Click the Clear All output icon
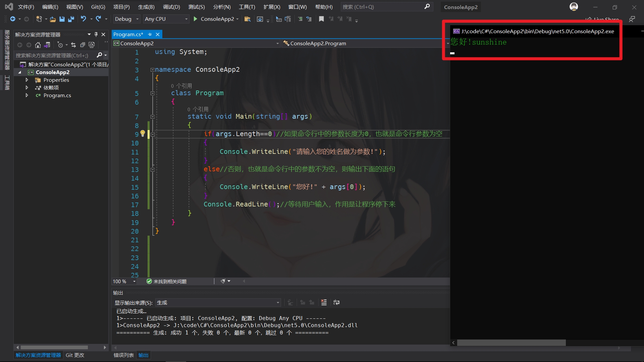Viewport: 644px width, 362px height. pyautogui.click(x=324, y=302)
